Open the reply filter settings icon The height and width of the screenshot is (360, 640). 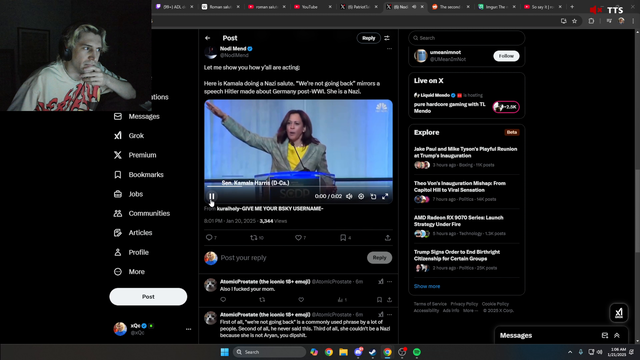[x=387, y=38]
